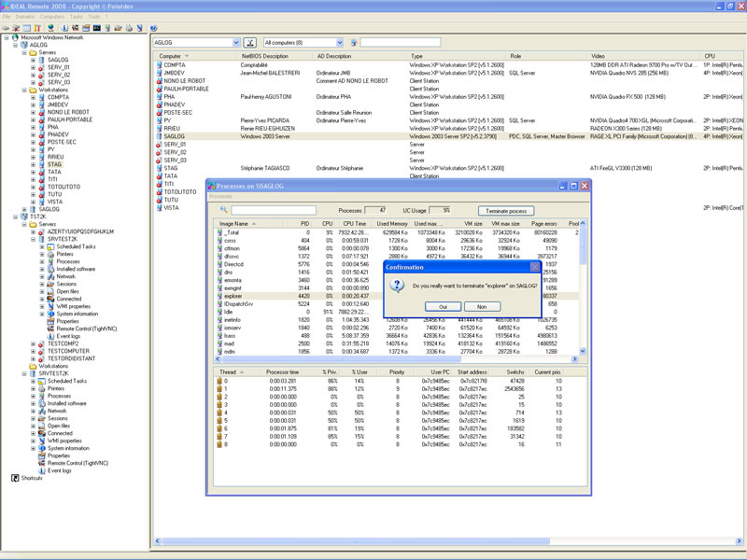
Task: Open the Domains menu
Action: pyautogui.click(x=25, y=17)
